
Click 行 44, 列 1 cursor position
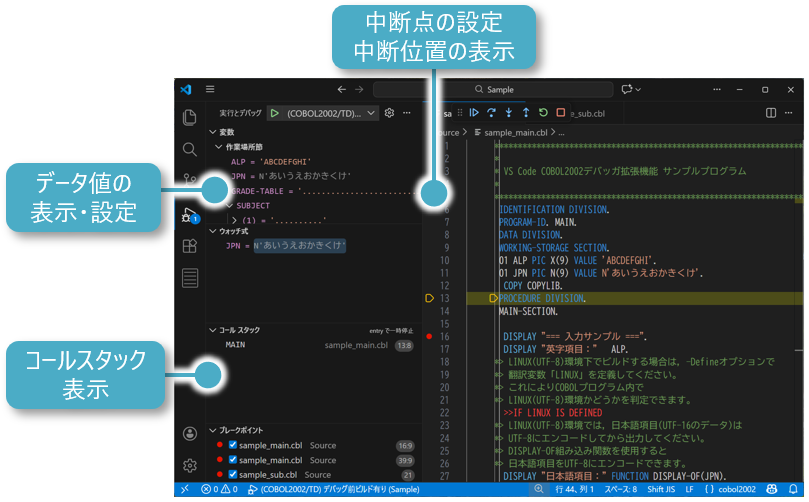click(574, 489)
